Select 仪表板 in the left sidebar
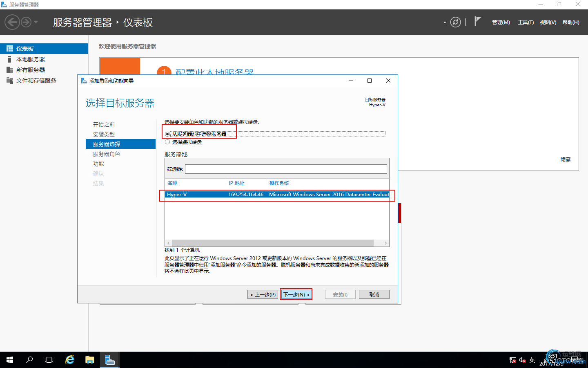588x368 pixels. click(x=44, y=49)
